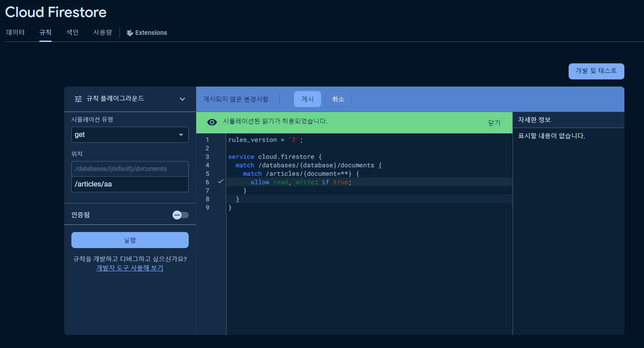Run the simulation with 실행
This screenshot has height=348, width=644.
[x=130, y=240]
